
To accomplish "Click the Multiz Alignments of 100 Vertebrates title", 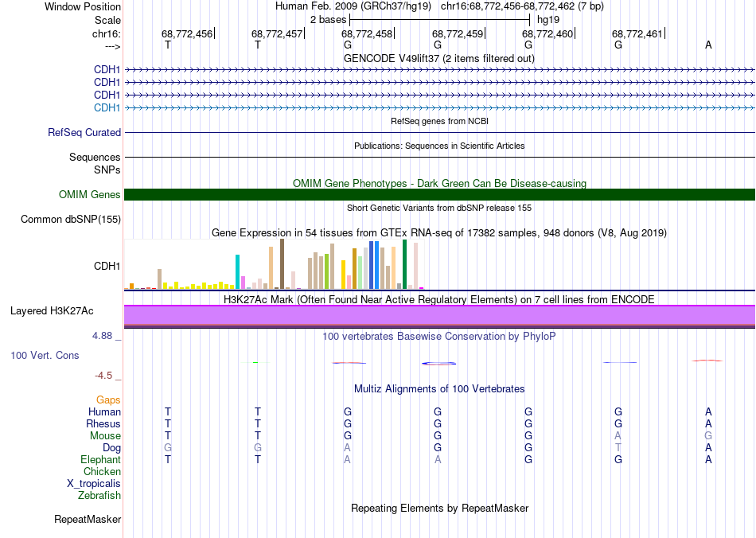I will point(439,389).
